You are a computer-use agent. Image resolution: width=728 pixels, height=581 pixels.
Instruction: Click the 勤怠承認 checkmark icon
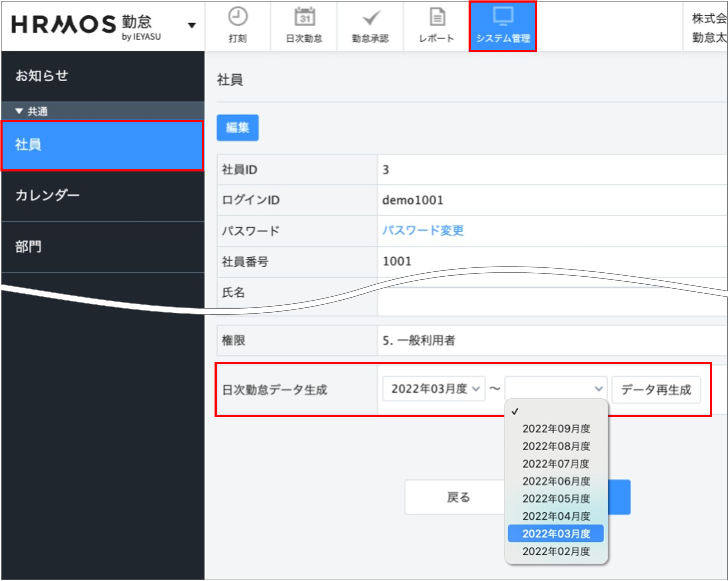tap(371, 18)
